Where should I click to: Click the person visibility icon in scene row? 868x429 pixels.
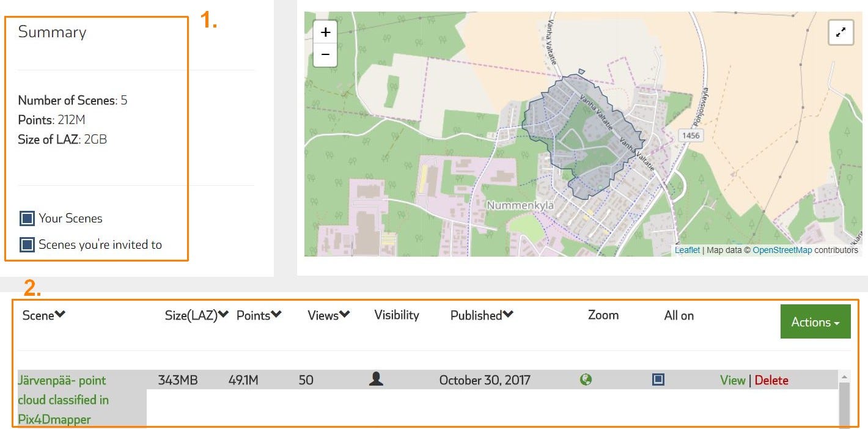pos(376,380)
